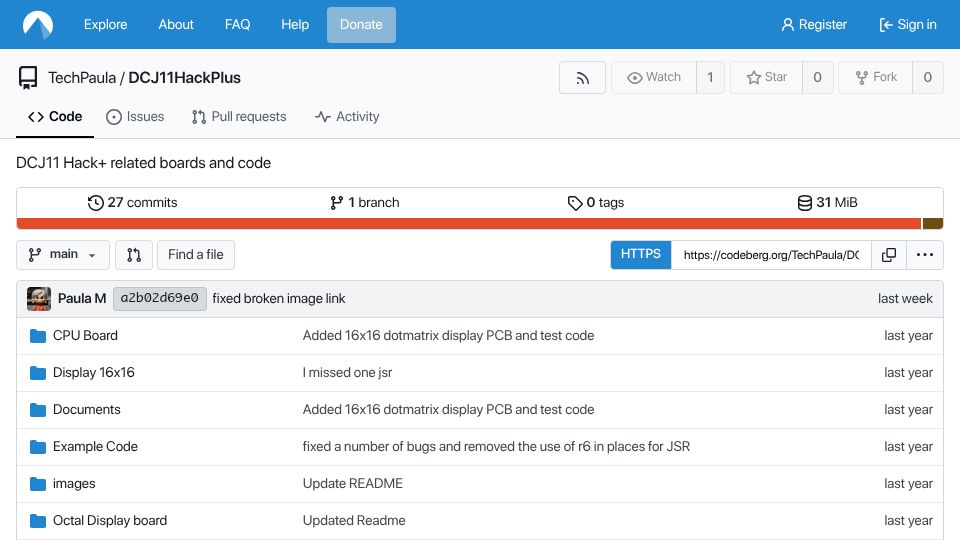
Task: Open the Display 16x16 folder
Action: point(94,372)
